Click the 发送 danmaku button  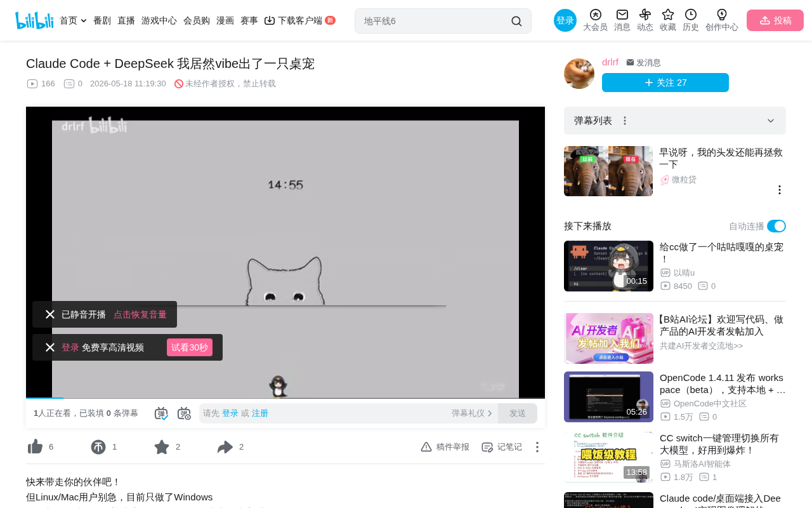pos(518,413)
